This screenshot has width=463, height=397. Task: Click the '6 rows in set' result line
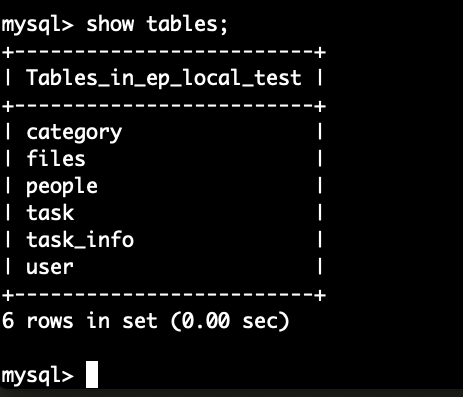(x=79, y=321)
